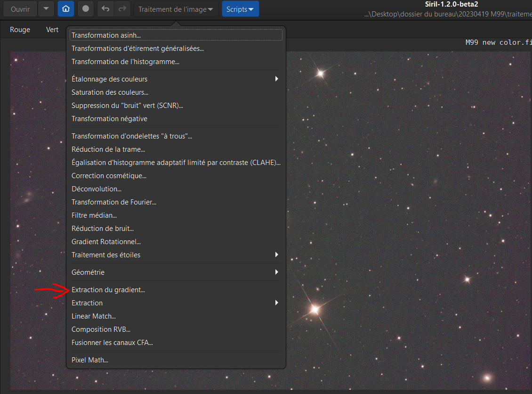Collapse the Traitement de l'image menu
The width and height of the screenshot is (532, 394).
coord(176,9)
